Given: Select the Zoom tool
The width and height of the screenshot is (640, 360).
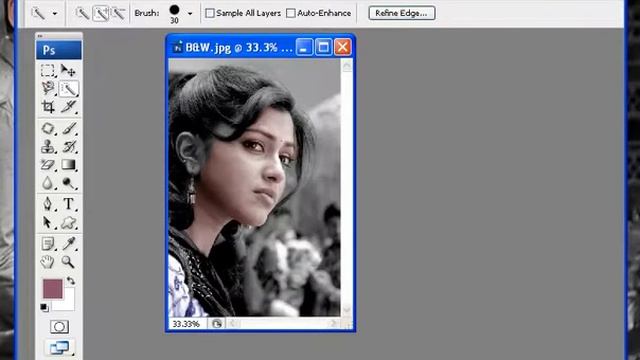Looking at the screenshot, I should pos(68,262).
